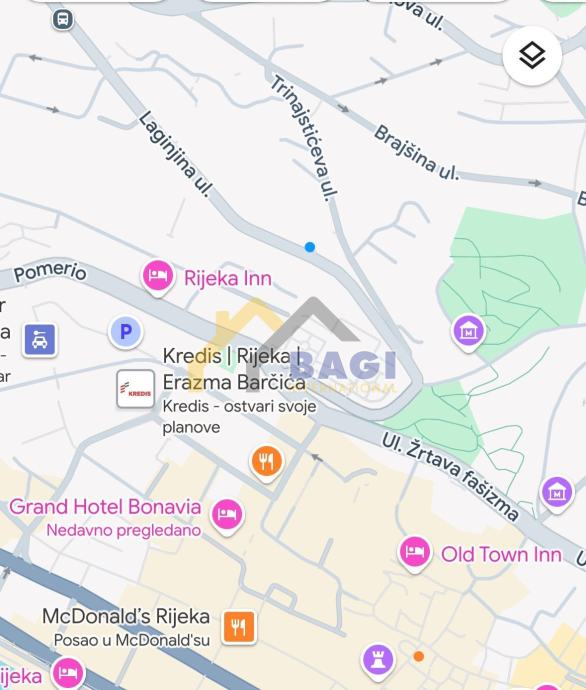This screenshot has height=690, width=586.
Task: Tap the bus stop icon
Action: click(63, 19)
